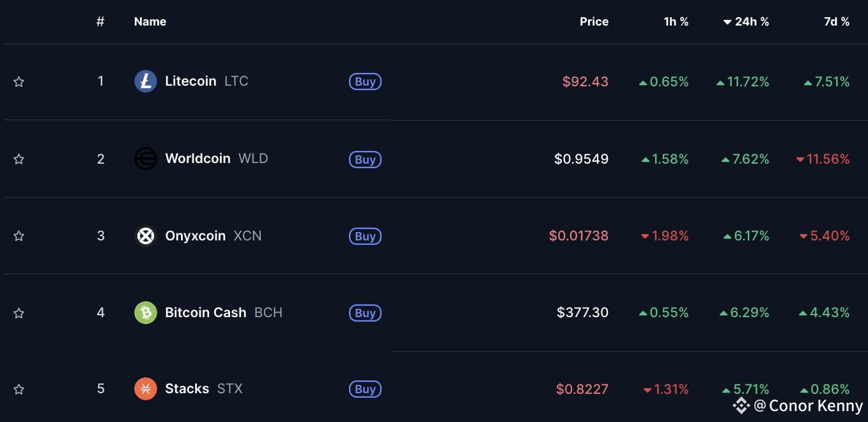Click Worldcoin's red 7d percentage change
This screenshot has height=422, width=868.
tap(823, 159)
